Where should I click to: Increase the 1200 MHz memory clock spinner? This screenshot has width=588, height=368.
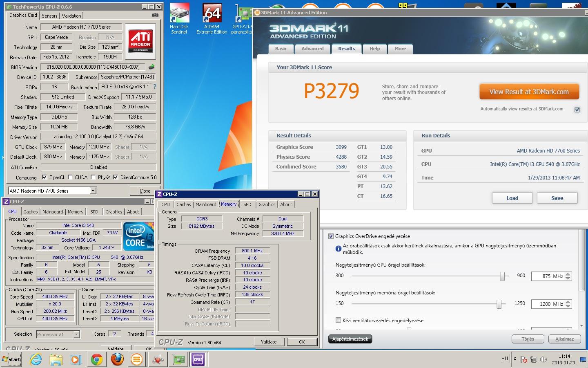568,302
